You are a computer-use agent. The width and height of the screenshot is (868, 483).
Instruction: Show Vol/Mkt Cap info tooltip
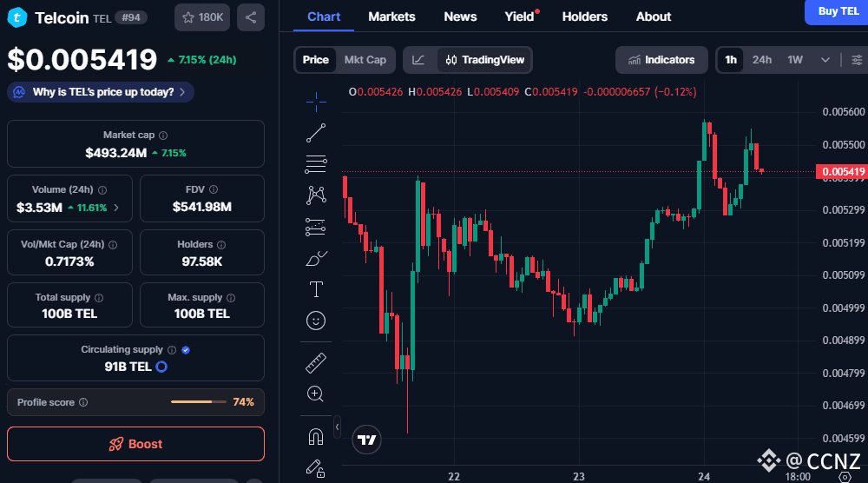click(113, 245)
